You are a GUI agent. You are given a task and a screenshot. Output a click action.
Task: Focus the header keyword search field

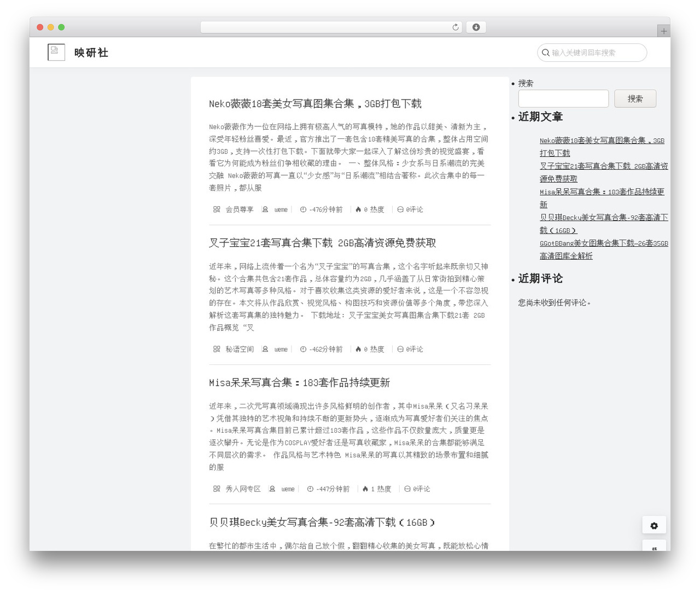(592, 53)
